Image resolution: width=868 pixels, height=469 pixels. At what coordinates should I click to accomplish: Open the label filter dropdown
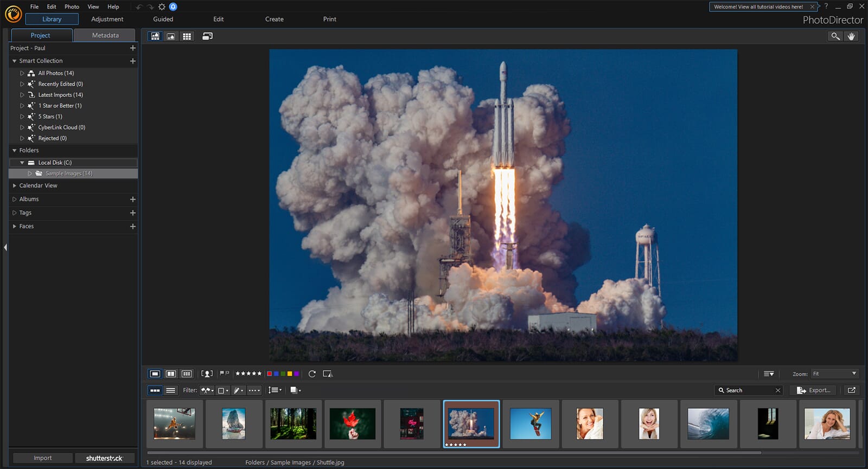coord(223,390)
